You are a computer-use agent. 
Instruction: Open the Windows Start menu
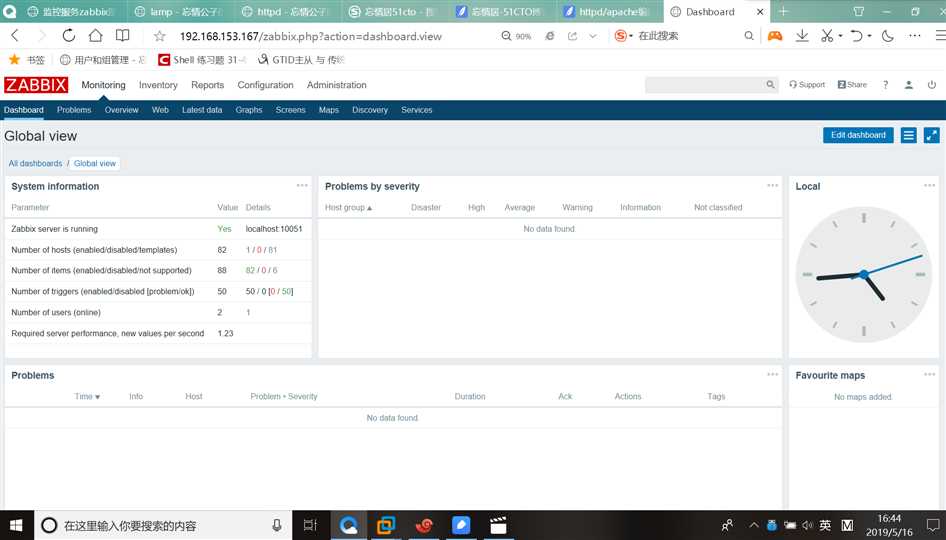click(16, 525)
